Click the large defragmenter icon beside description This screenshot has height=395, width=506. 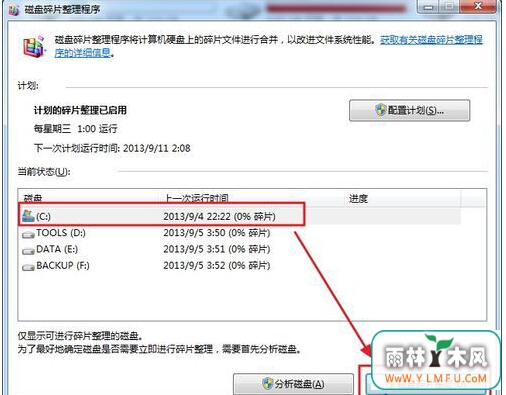pos(34,47)
